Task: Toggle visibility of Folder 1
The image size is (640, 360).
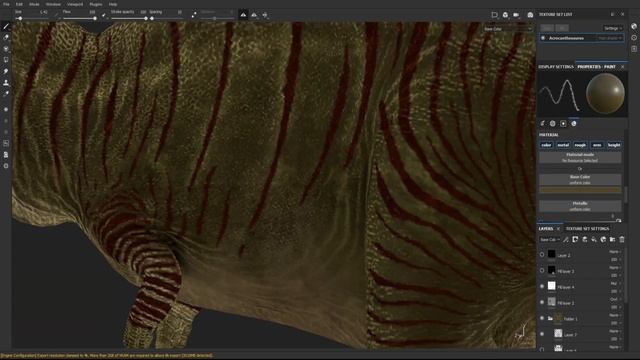Action: click(x=542, y=318)
